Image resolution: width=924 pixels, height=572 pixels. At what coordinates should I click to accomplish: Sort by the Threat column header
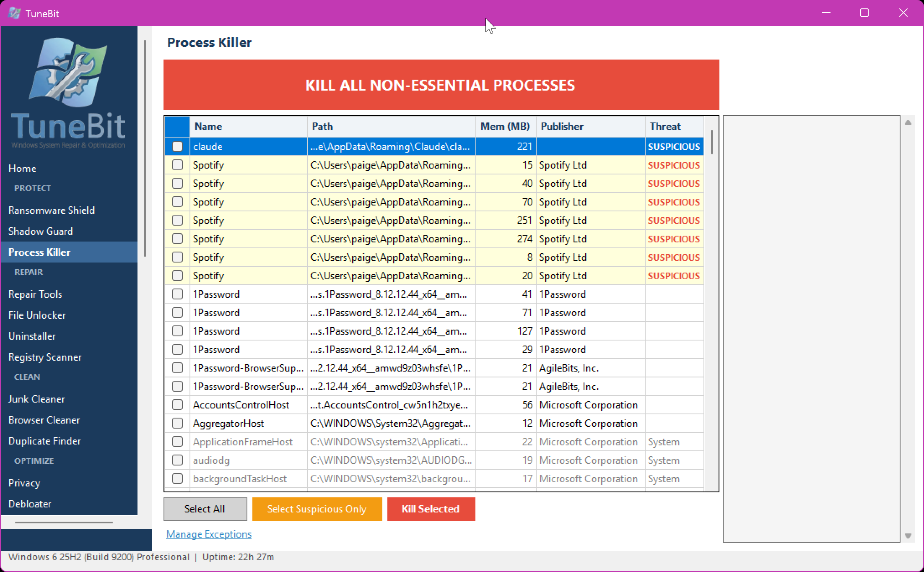click(675, 127)
